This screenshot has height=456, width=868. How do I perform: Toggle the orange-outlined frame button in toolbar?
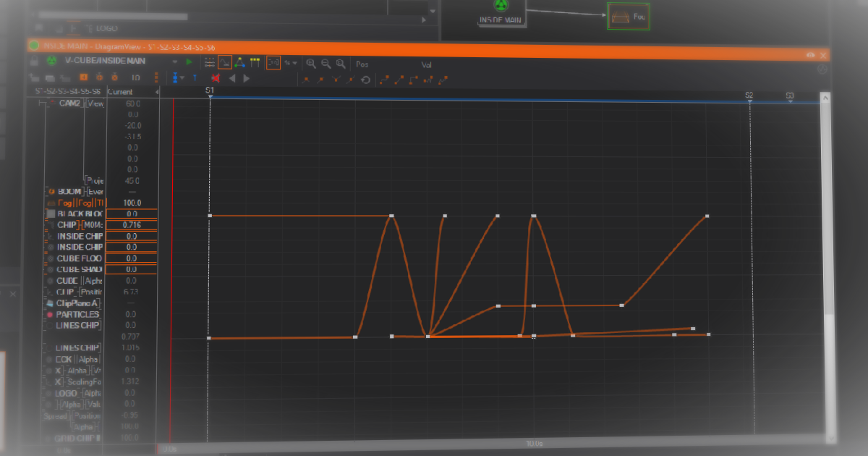tap(273, 63)
